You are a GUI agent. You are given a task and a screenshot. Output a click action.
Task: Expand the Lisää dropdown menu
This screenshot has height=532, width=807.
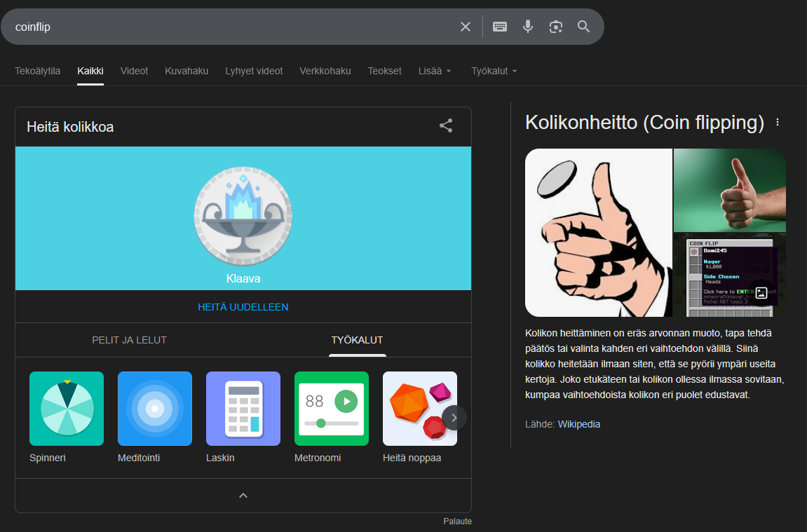coord(435,71)
